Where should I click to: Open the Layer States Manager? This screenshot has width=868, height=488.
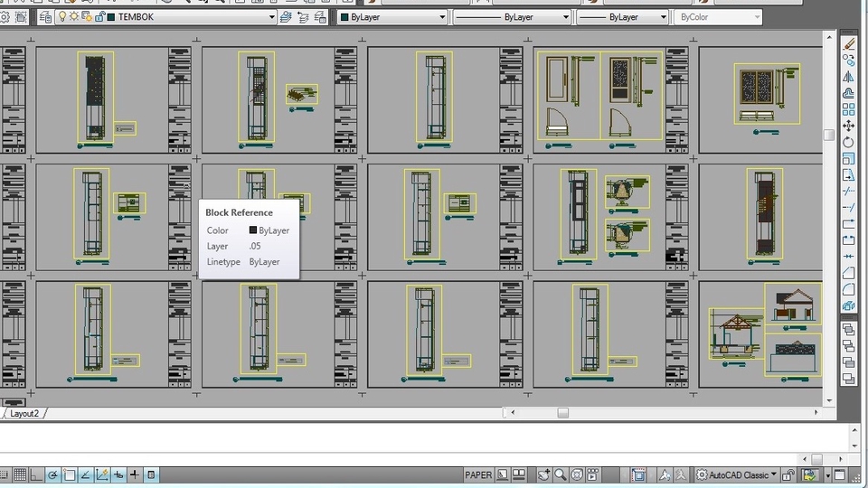[x=320, y=17]
